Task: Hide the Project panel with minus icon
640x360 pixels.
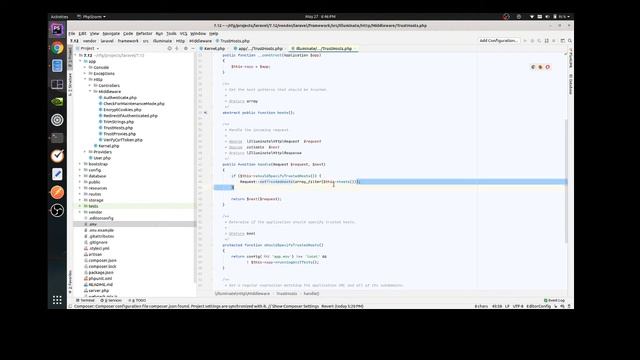Action: point(193,48)
